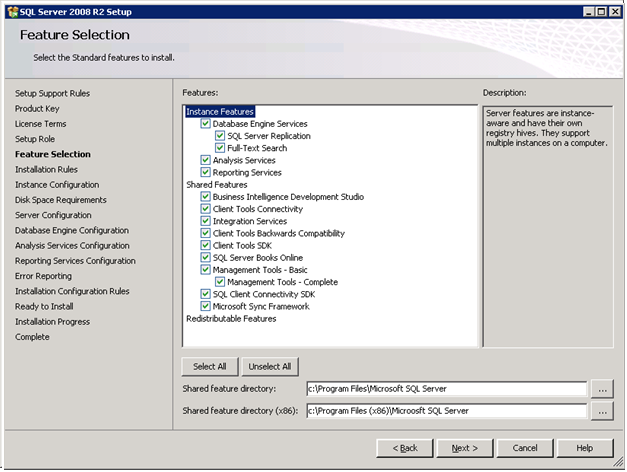Viewport: 627px width, 472px height.
Task: Click Complete step in sidebar
Action: point(32,337)
